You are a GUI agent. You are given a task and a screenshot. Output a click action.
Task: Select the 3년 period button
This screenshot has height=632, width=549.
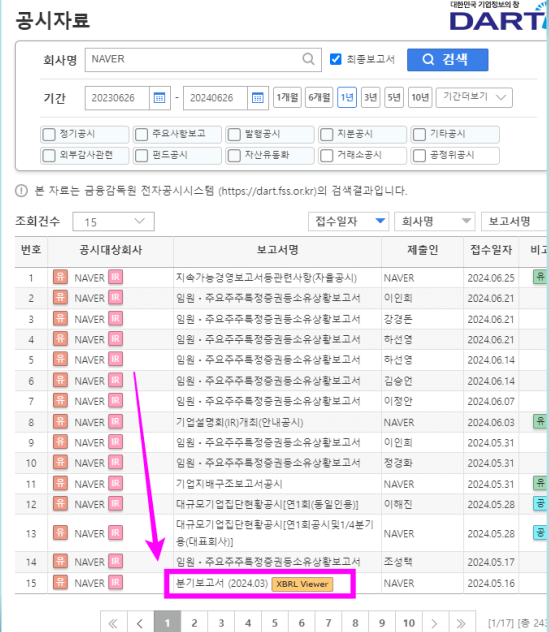pos(370,98)
